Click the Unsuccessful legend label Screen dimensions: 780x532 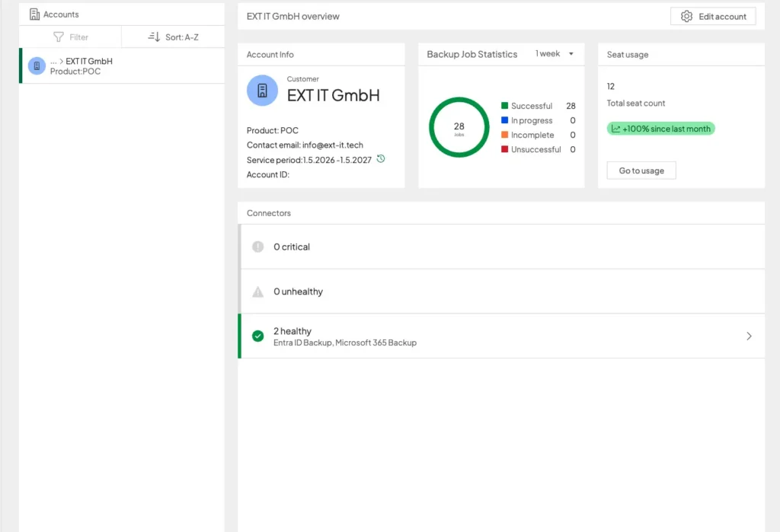click(535, 149)
